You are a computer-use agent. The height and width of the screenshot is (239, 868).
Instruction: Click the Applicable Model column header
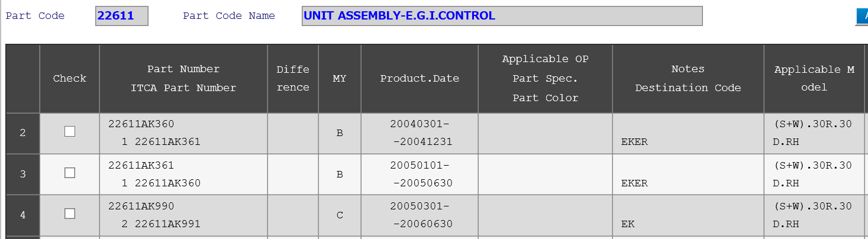tap(814, 79)
